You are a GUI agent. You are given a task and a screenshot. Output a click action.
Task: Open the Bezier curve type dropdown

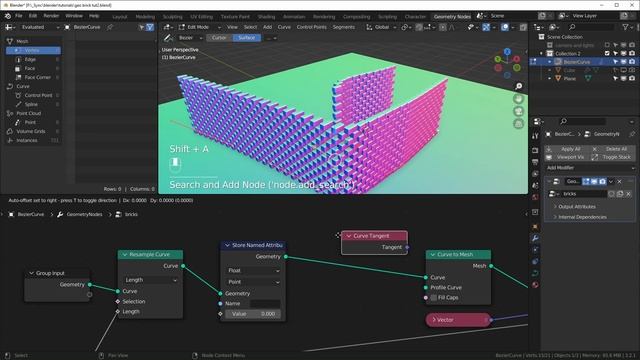(190, 38)
